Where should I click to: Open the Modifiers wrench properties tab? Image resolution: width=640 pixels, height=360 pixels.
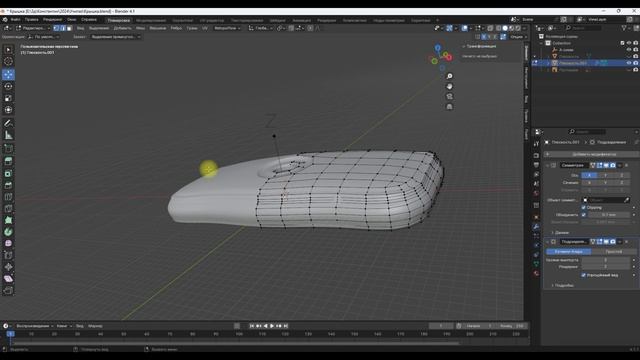536,227
